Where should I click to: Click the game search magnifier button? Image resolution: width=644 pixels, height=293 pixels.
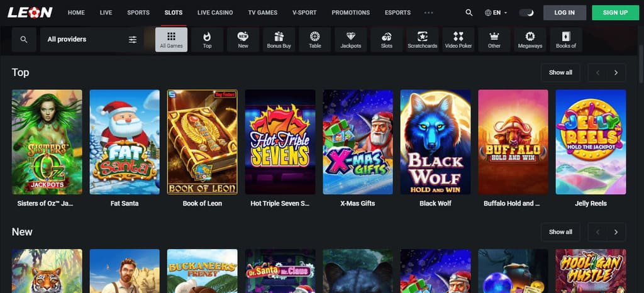[x=24, y=40]
